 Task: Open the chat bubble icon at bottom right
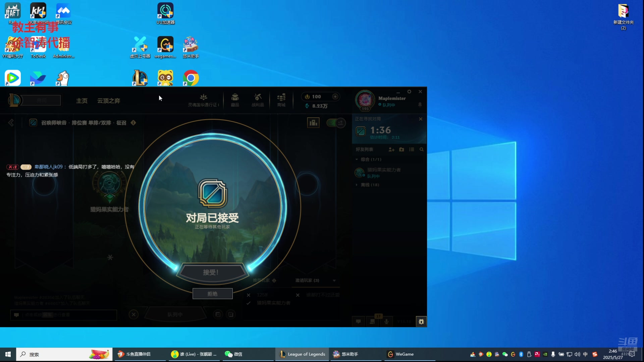point(358,321)
